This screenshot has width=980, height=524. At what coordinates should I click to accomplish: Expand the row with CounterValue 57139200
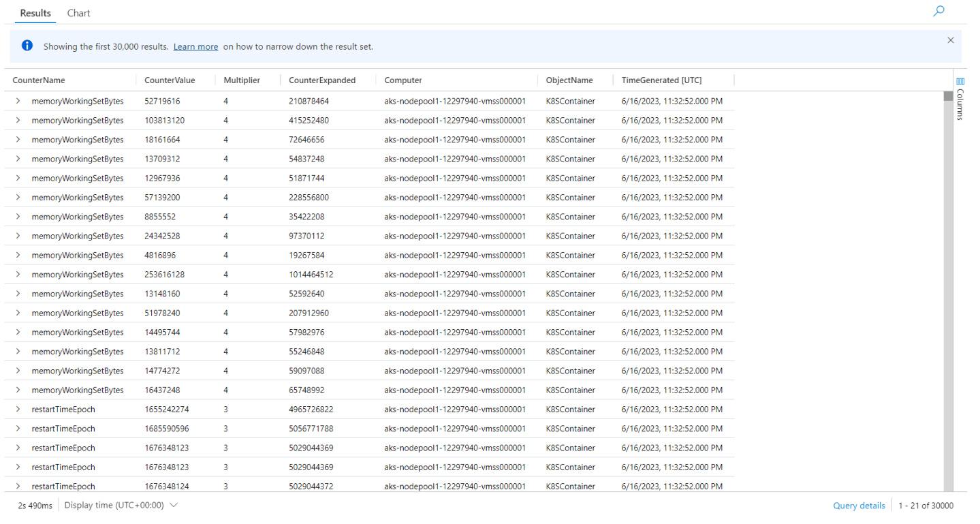tap(18, 198)
